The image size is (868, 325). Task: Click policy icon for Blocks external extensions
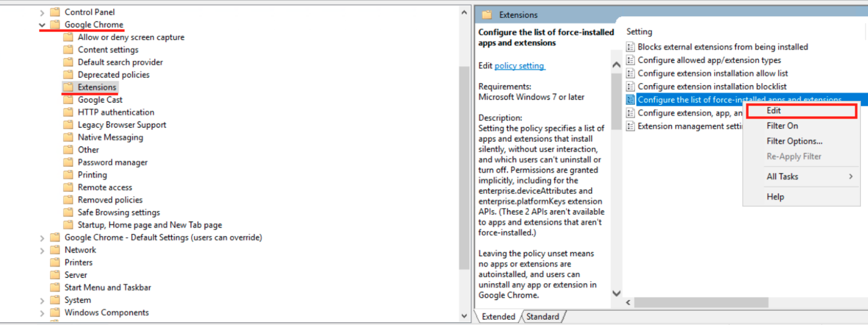pyautogui.click(x=630, y=47)
